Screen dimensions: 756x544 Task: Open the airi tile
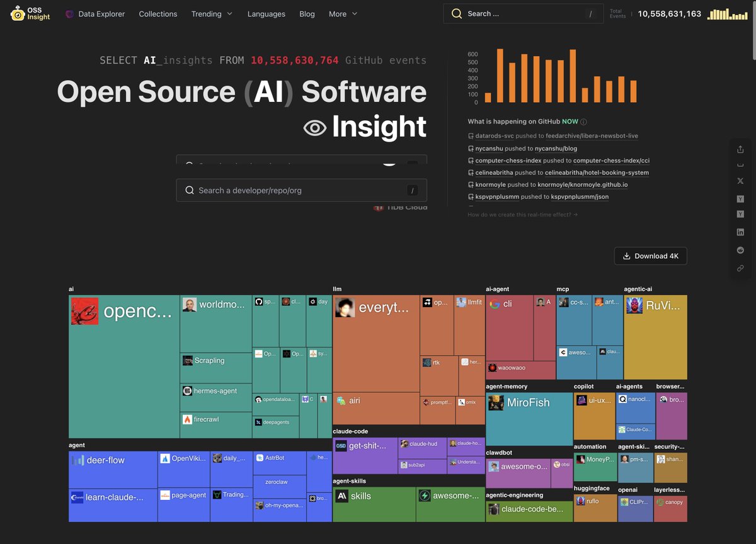pos(376,409)
